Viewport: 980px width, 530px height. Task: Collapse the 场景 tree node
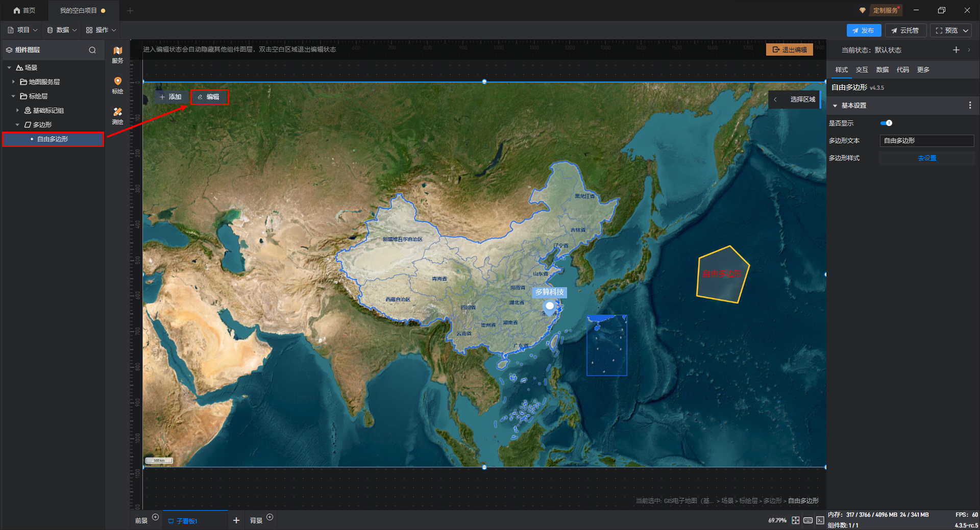9,67
